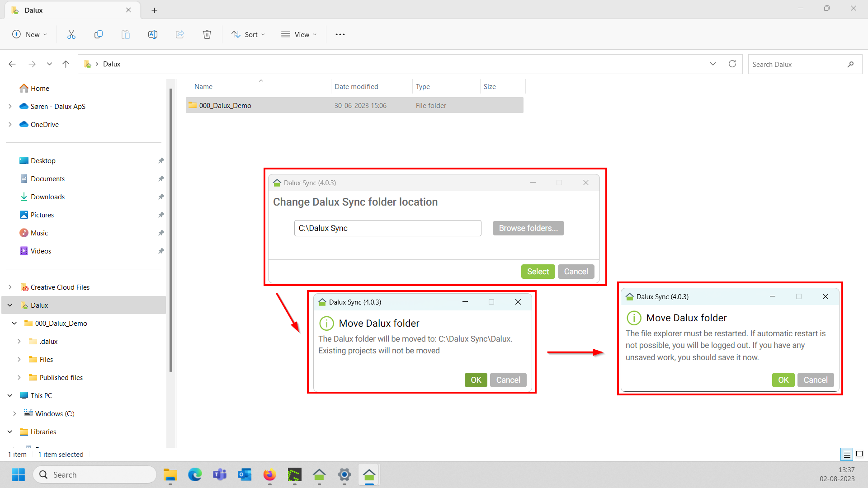868x488 pixels.
Task: Click the Copy icon in toolbar
Action: coord(98,34)
